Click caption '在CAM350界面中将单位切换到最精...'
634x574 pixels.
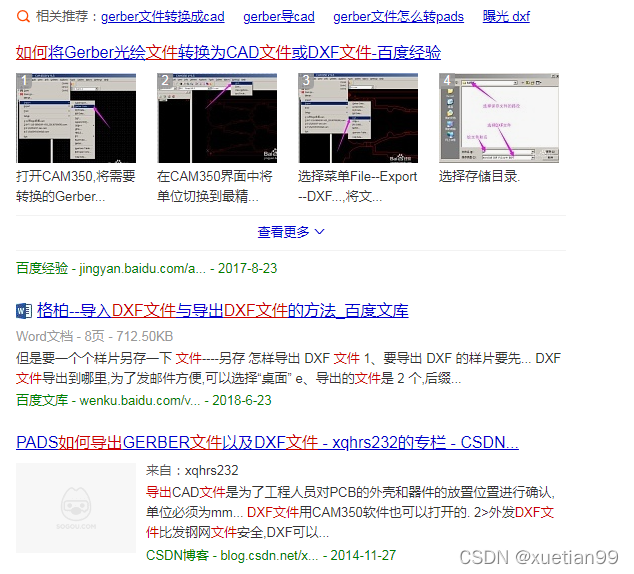tap(215, 186)
